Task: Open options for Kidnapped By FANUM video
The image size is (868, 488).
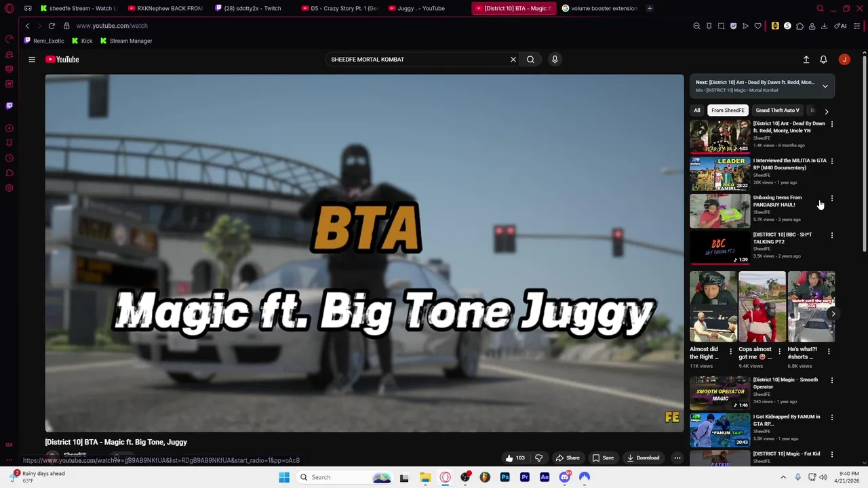Action: (832, 418)
